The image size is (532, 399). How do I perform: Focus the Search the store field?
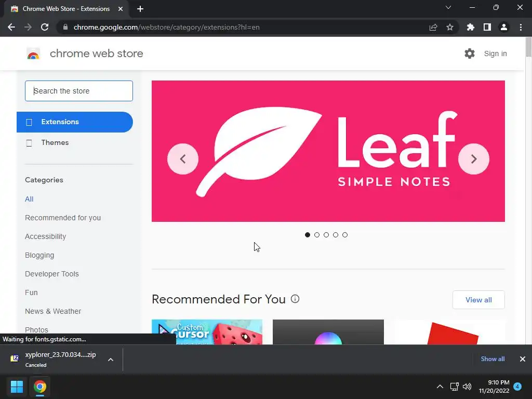click(79, 91)
